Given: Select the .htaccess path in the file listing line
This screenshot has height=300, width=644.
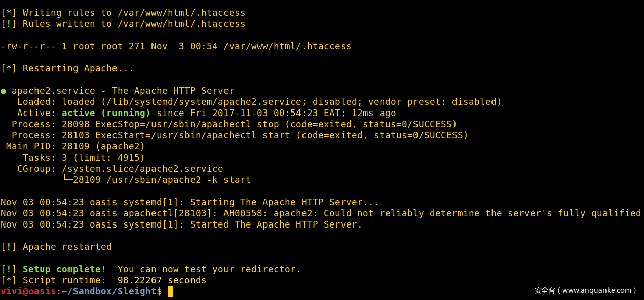Looking at the screenshot, I should click(287, 46).
